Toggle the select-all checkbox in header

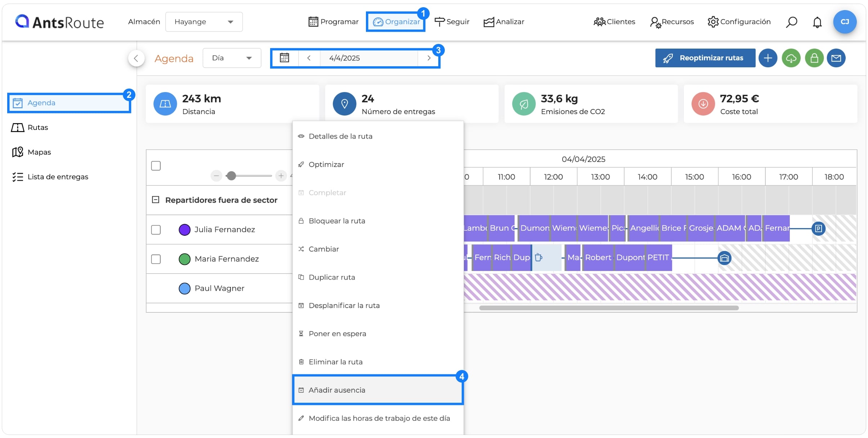(156, 166)
